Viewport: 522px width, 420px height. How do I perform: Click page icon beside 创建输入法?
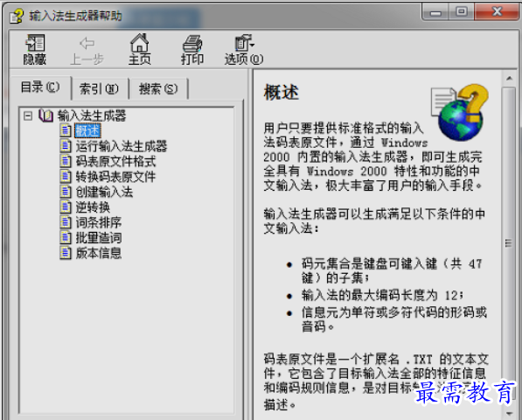click(x=66, y=192)
